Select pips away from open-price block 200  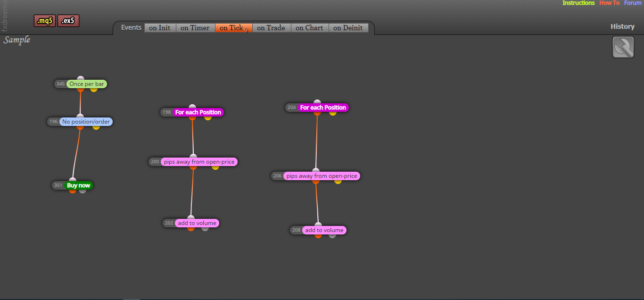pos(199,162)
